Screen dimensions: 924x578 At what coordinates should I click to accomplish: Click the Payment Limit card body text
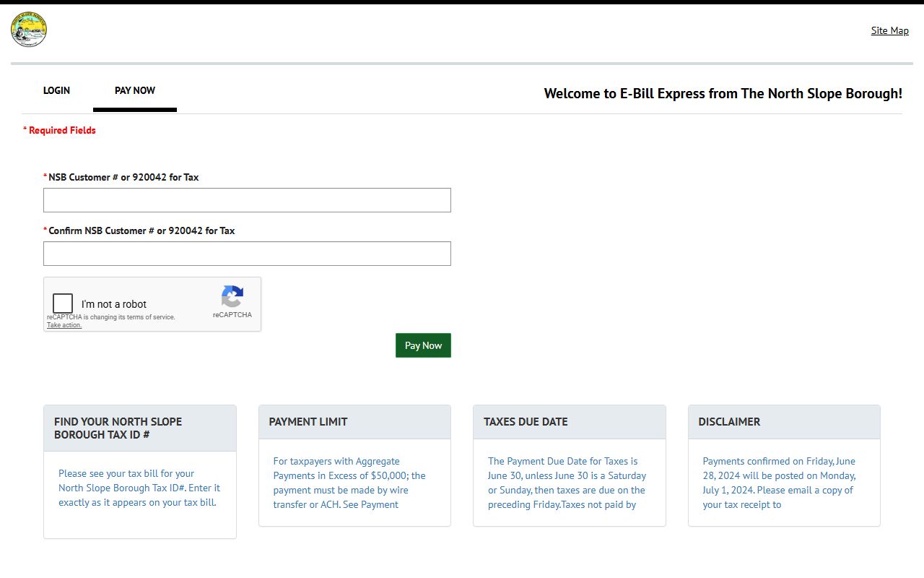coord(349,483)
